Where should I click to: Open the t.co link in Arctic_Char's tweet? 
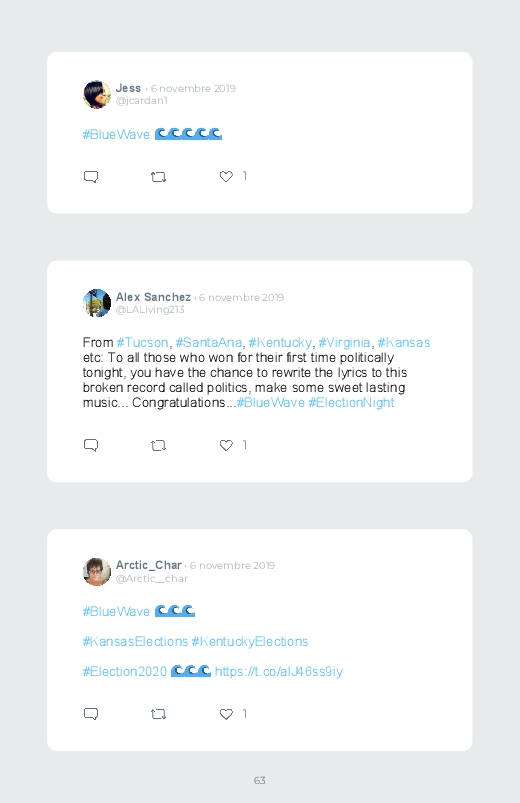[x=279, y=671]
